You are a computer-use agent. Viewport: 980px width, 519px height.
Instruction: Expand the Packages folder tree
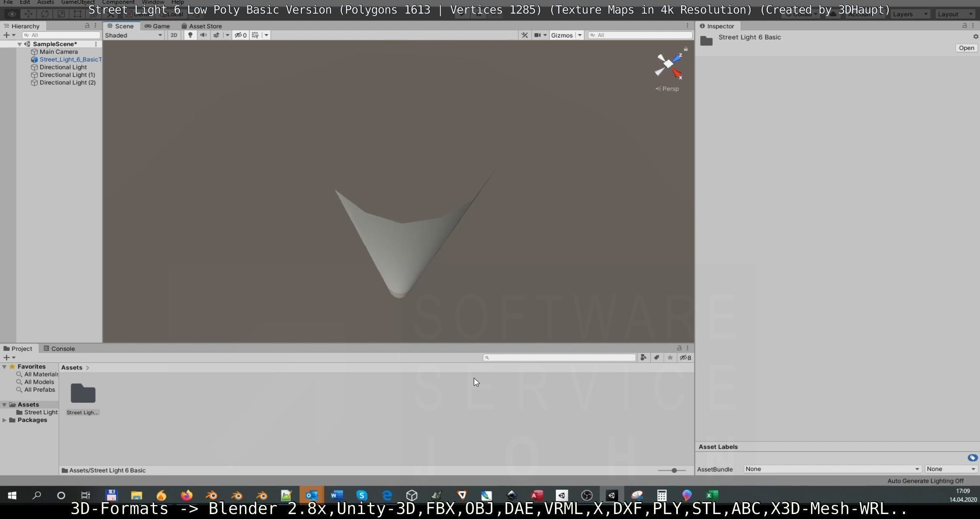[4, 420]
